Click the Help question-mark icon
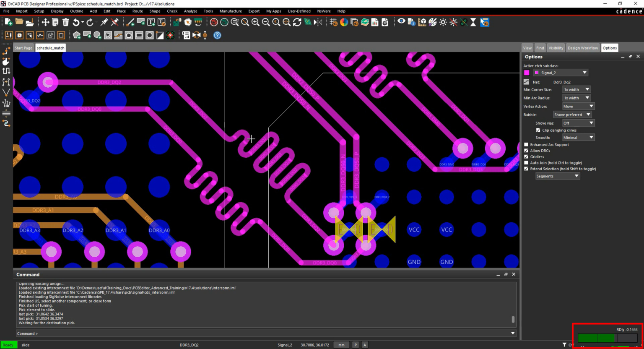Image resolution: width=644 pixels, height=349 pixels. pyautogui.click(x=217, y=35)
